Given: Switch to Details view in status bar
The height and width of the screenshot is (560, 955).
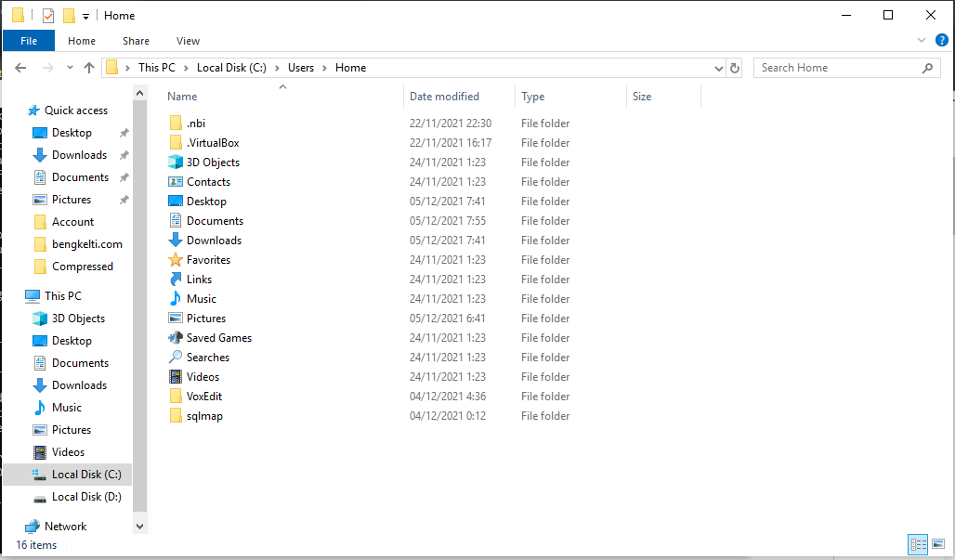Looking at the screenshot, I should pos(918,544).
